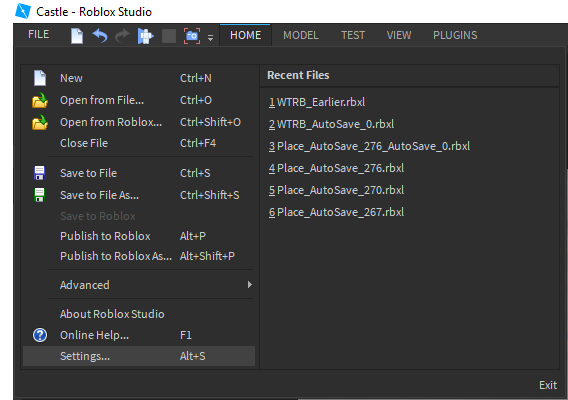This screenshot has height=400, width=568.
Task: Open About Roblox Studio
Action: 139,314
